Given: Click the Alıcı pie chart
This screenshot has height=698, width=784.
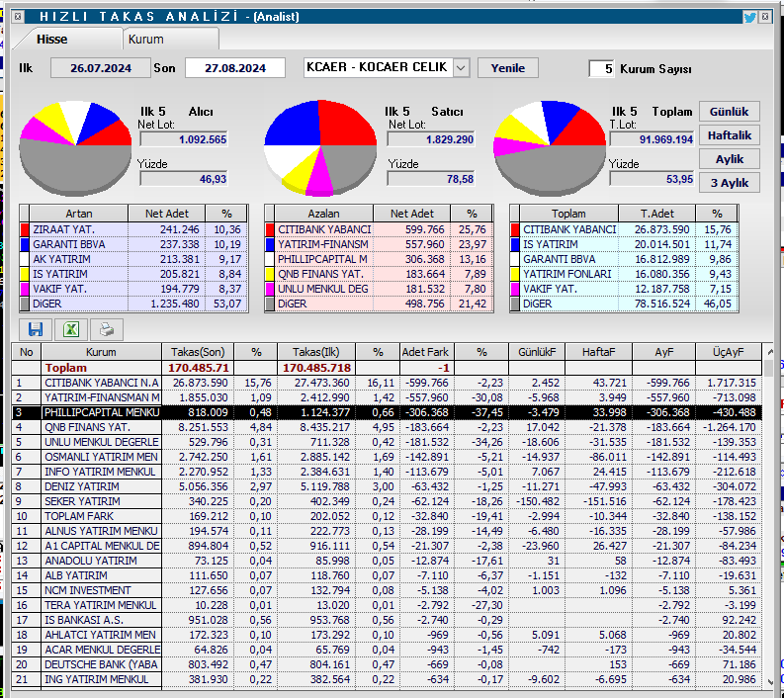Looking at the screenshot, I should pyautogui.click(x=75, y=148).
